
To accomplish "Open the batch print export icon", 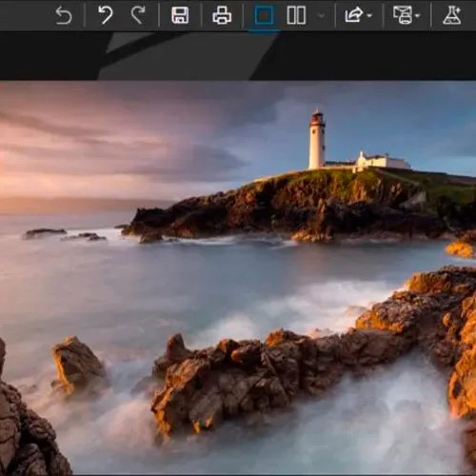I will (403, 15).
